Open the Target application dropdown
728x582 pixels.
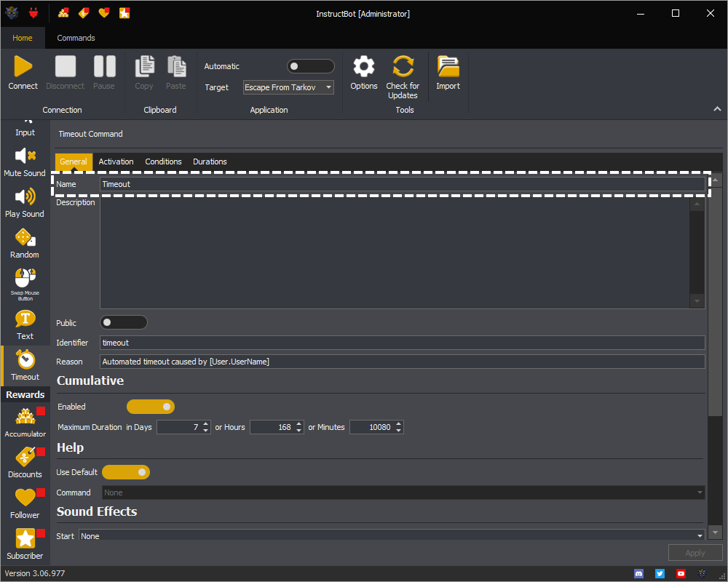tap(288, 87)
